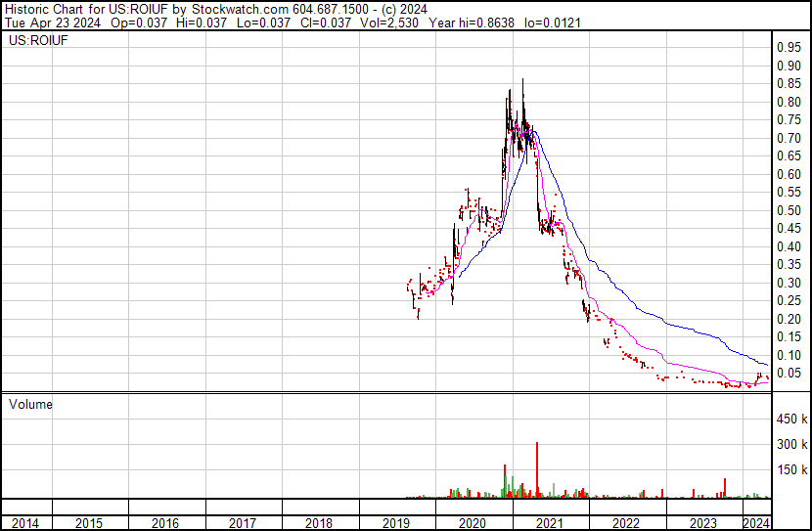Image resolution: width=812 pixels, height=531 pixels.
Task: Click the 2017 year label
Action: pos(242,523)
